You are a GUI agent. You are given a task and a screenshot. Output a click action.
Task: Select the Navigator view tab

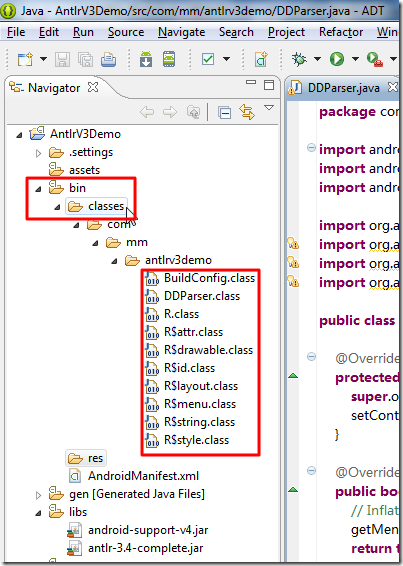tap(54, 88)
